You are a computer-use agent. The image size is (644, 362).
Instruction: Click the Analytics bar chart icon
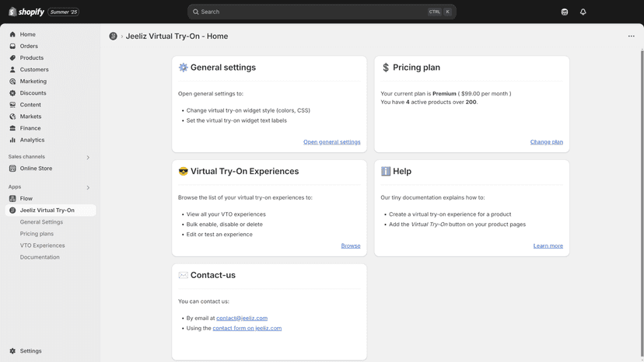[x=12, y=140]
